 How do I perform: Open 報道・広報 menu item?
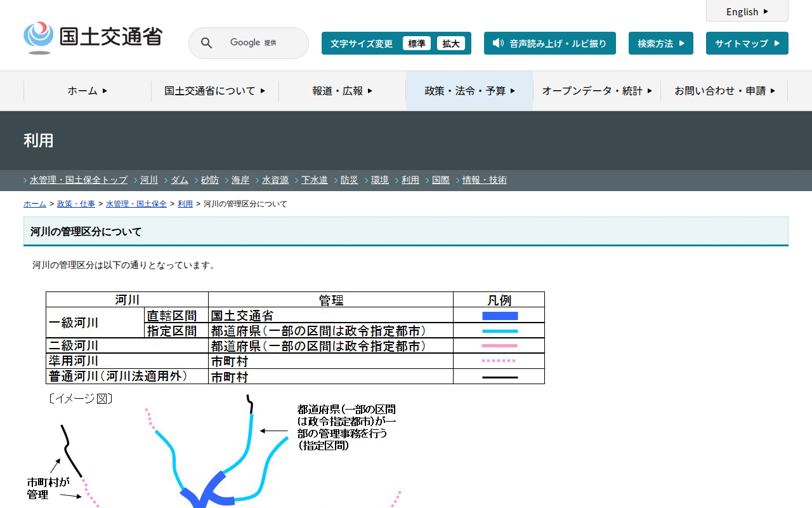(342, 91)
